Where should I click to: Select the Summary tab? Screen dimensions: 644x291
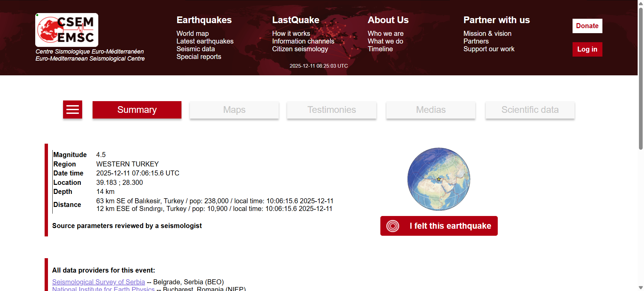point(137,110)
